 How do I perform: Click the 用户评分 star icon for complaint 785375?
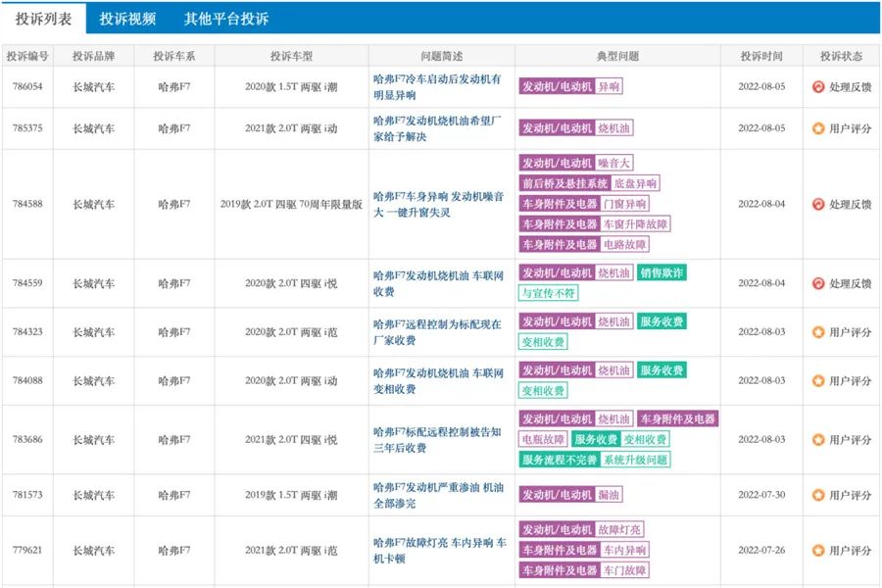(x=818, y=128)
